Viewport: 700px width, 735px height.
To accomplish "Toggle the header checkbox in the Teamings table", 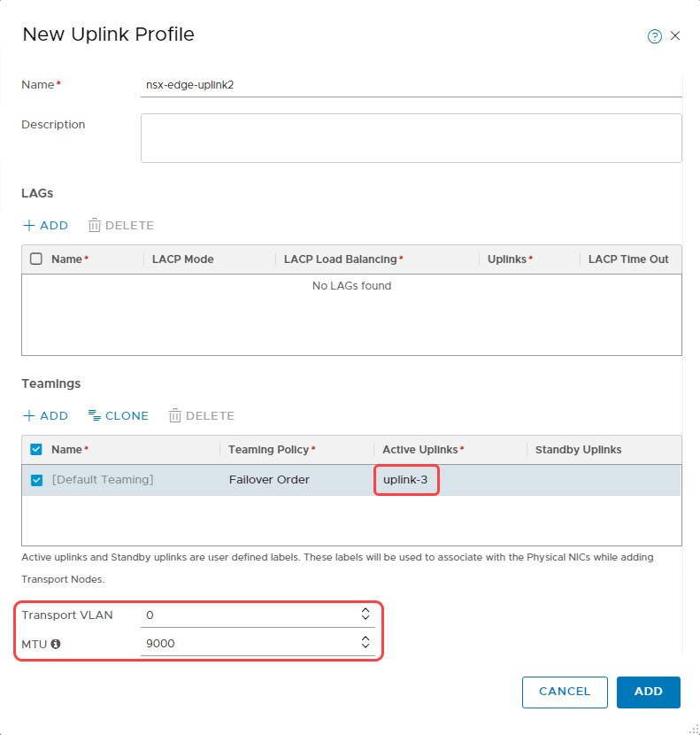I will pos(36,449).
